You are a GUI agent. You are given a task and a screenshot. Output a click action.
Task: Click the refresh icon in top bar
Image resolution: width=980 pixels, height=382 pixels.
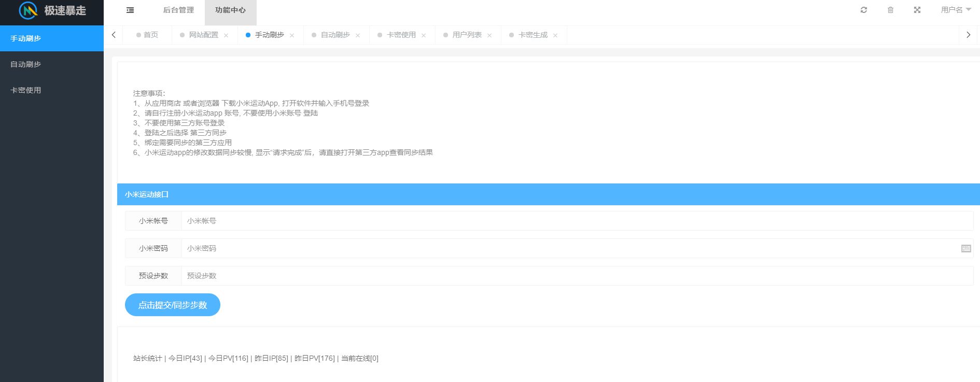863,10
